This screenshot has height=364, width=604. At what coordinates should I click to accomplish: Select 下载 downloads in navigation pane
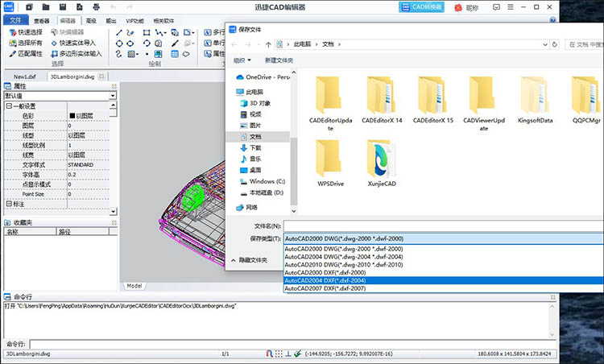coord(250,147)
